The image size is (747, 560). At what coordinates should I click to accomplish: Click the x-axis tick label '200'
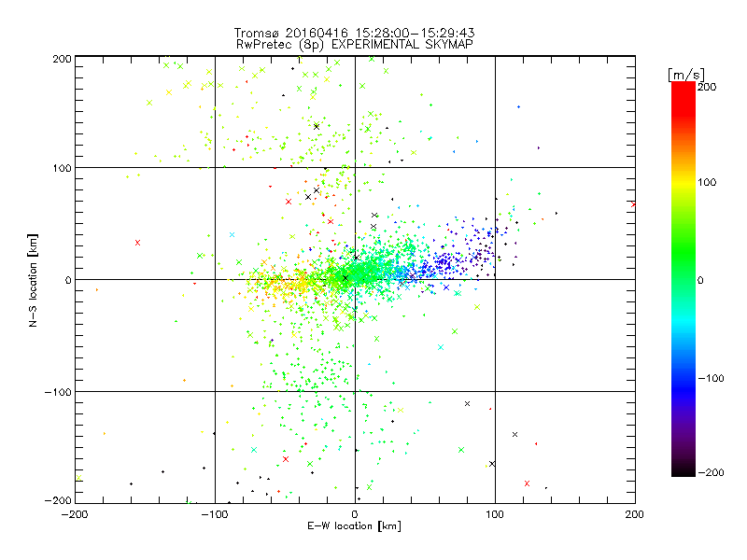click(x=635, y=514)
